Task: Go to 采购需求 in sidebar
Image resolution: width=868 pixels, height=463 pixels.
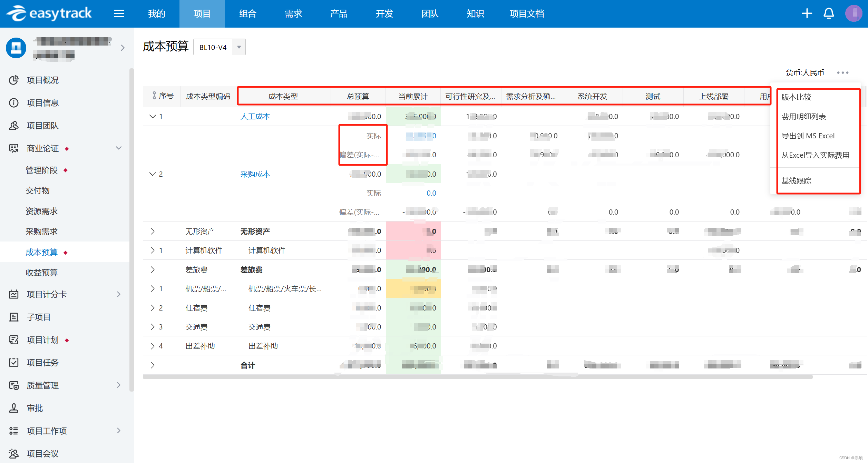Action: [x=42, y=231]
